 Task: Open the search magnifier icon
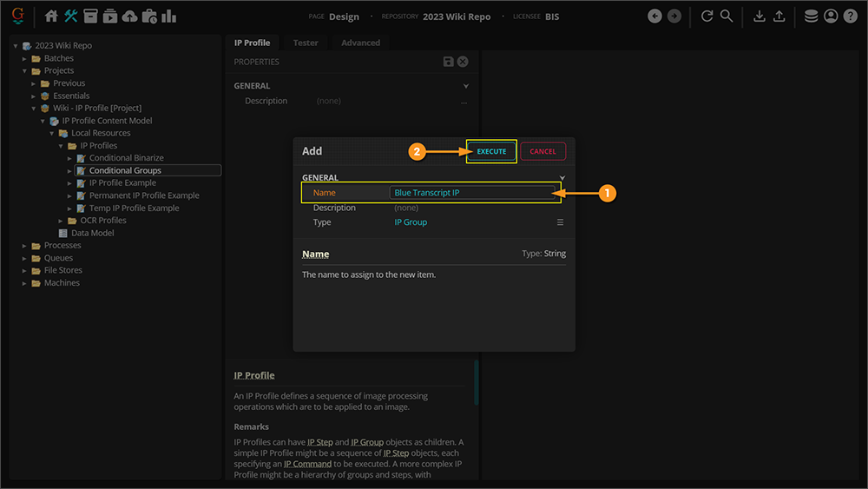point(727,16)
